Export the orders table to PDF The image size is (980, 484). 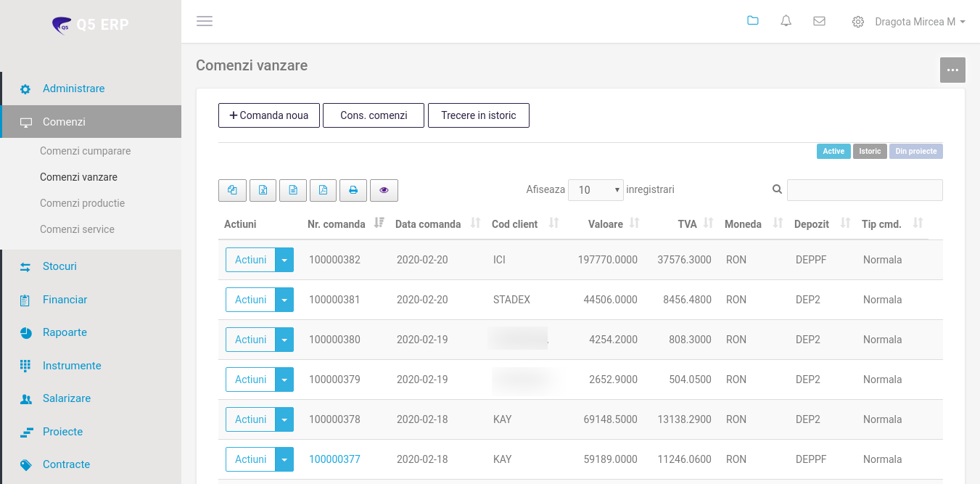(x=323, y=190)
